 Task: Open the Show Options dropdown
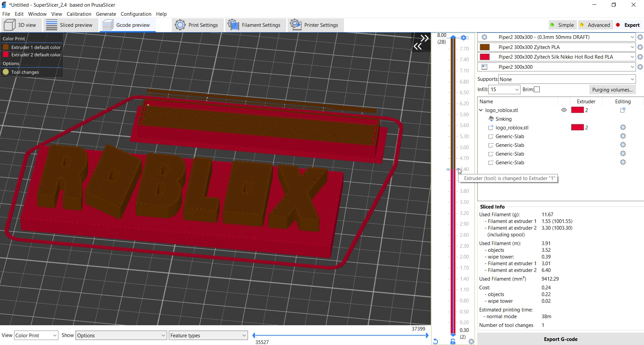click(121, 335)
